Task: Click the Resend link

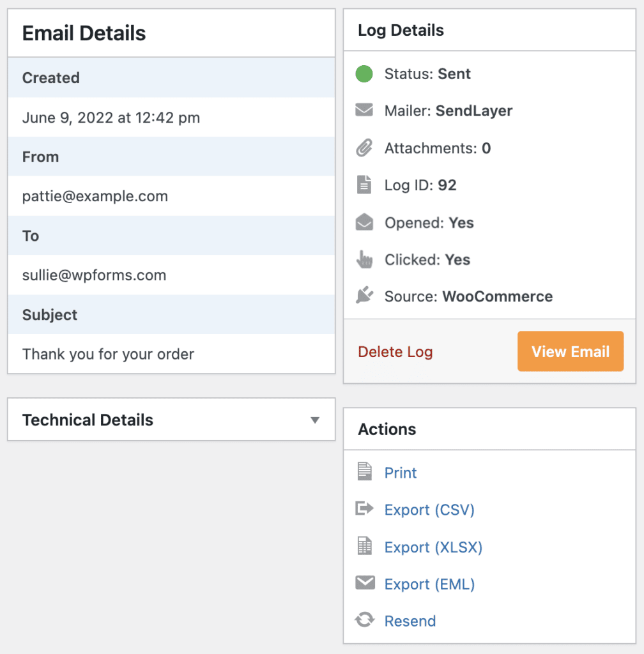Action: (x=410, y=621)
